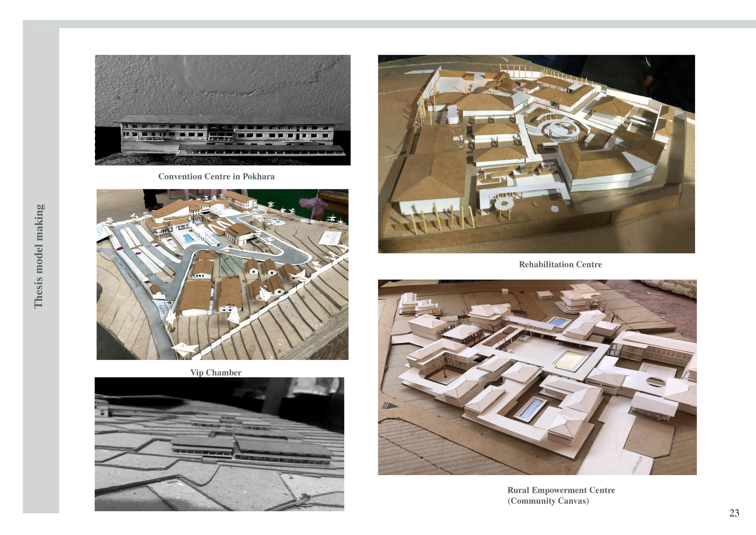Click the Vip Chamber caption text
The image size is (756, 535).
216,373
